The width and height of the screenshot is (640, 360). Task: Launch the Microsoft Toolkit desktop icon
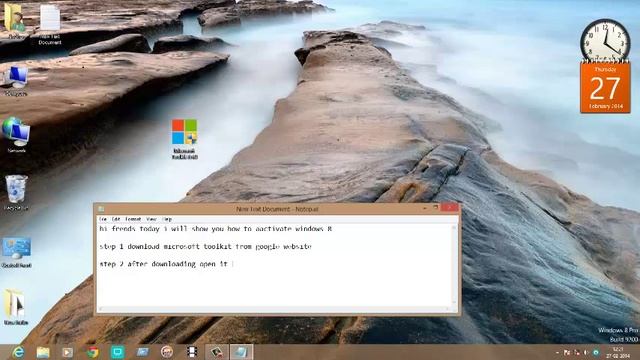[184, 139]
